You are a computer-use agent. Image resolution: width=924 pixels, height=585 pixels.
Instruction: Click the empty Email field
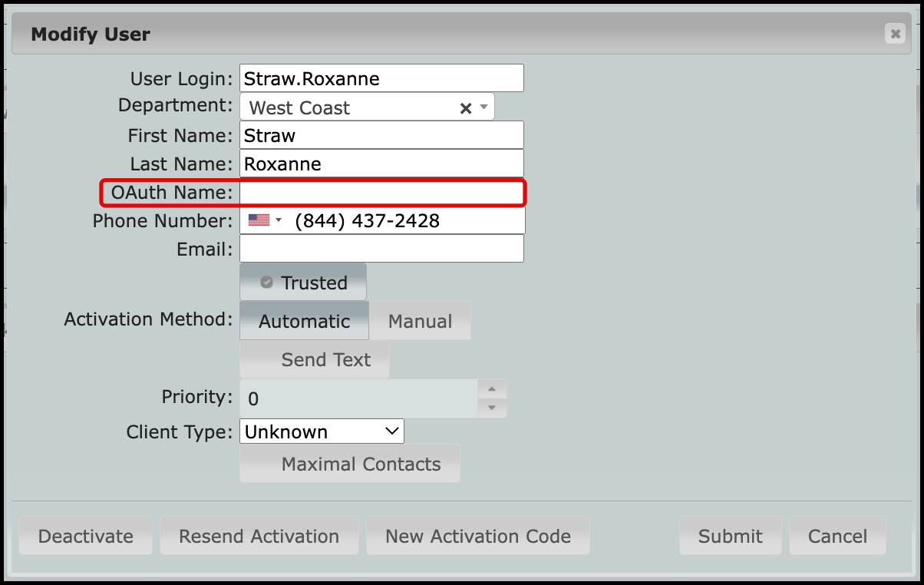point(382,249)
